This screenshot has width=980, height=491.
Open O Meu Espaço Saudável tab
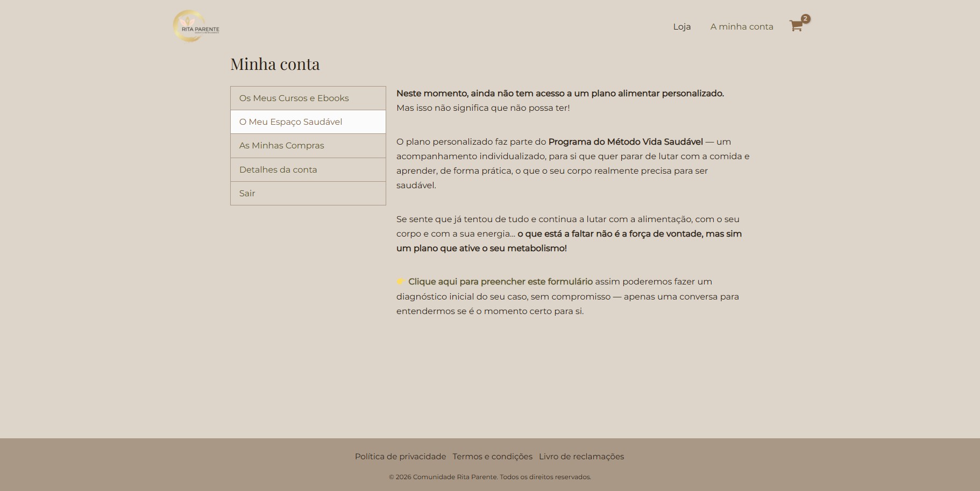coord(290,122)
